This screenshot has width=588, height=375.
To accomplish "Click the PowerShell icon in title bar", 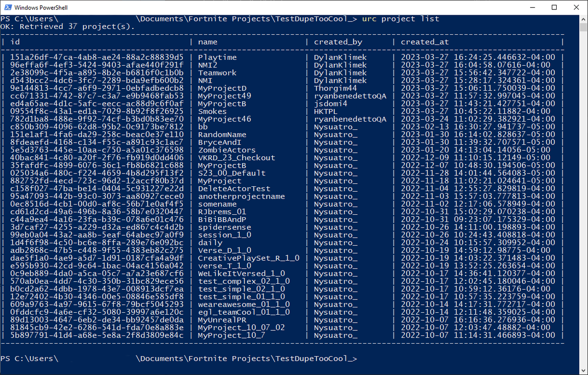I will (7, 7).
